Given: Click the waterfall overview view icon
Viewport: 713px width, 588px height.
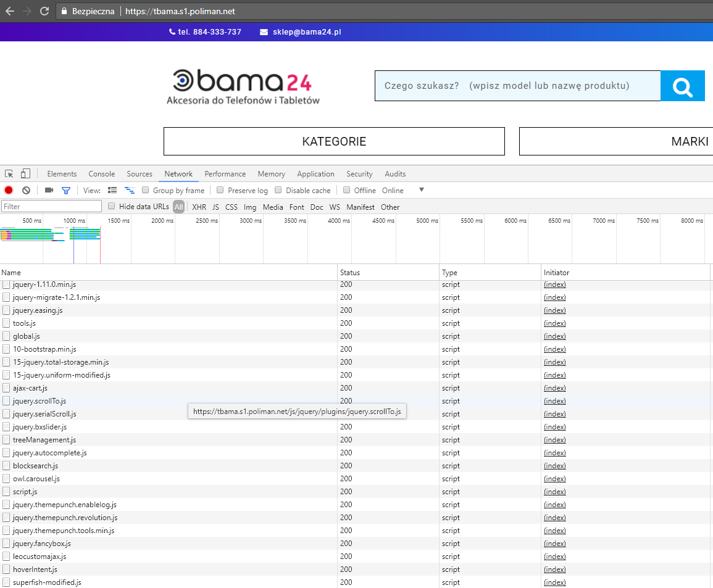Looking at the screenshot, I should coord(130,191).
